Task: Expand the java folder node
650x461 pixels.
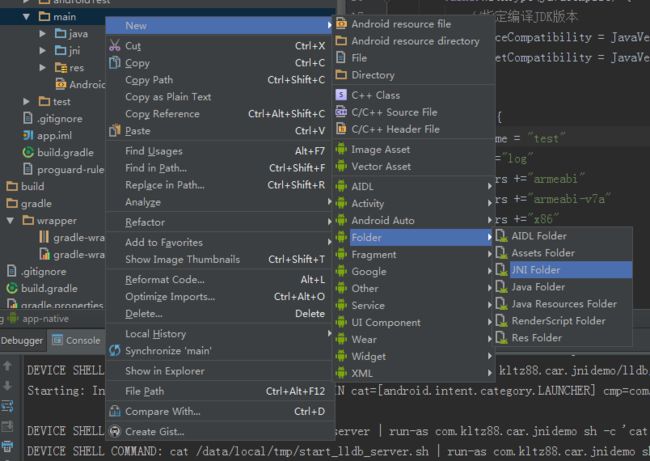Action: pos(42,33)
